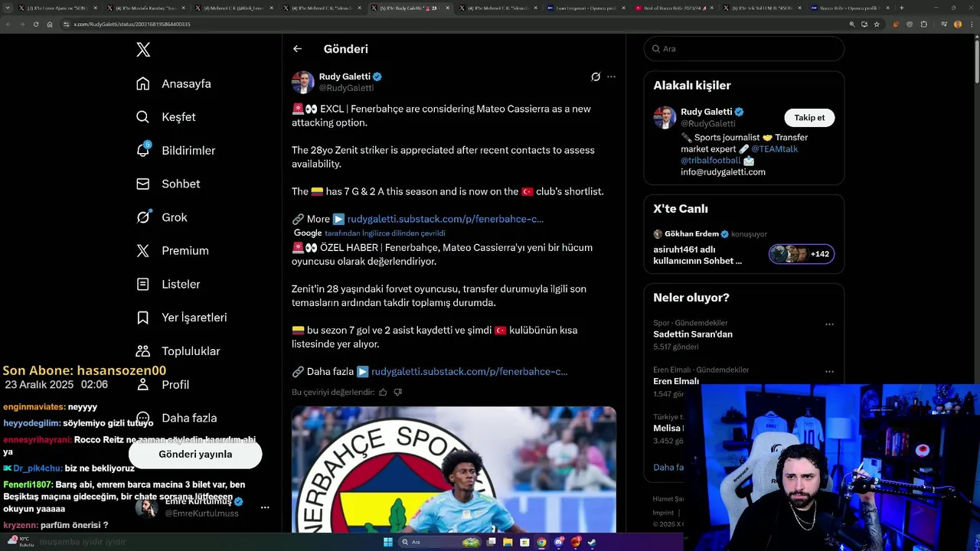This screenshot has width=980, height=551.
Task: Open the Fenerbahçe post image
Action: (454, 470)
